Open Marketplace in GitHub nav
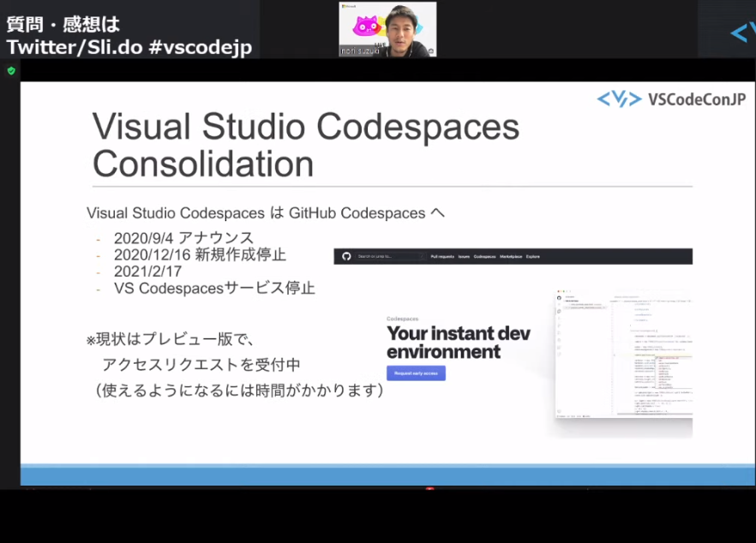The image size is (756, 543). pyautogui.click(x=511, y=257)
